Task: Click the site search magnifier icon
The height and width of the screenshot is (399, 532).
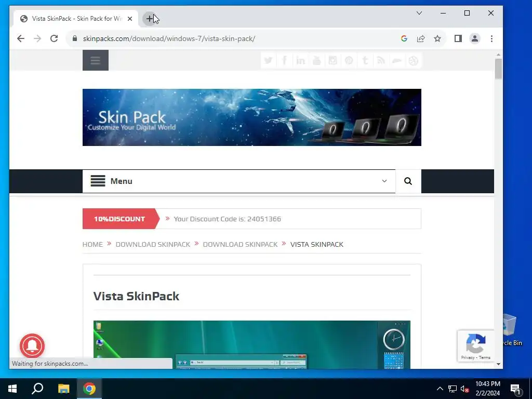Action: 408,181
